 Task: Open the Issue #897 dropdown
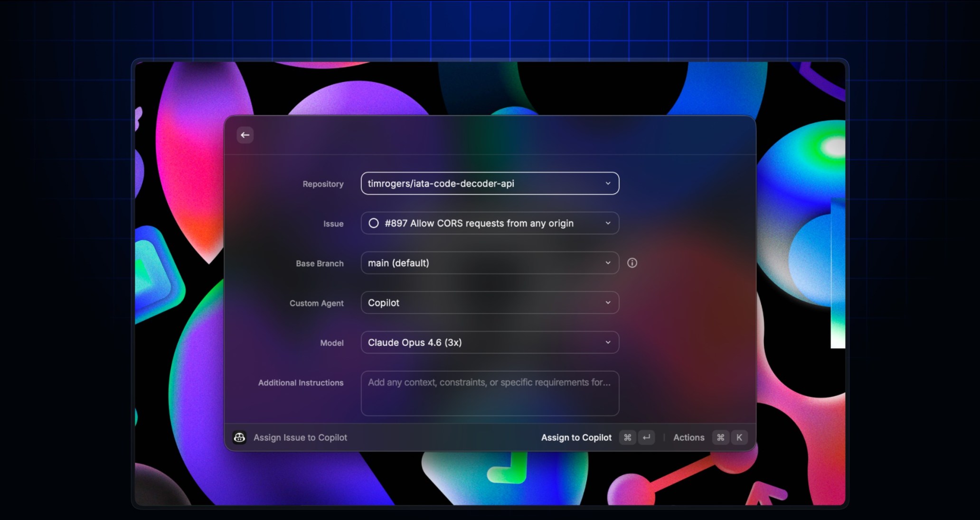(489, 223)
